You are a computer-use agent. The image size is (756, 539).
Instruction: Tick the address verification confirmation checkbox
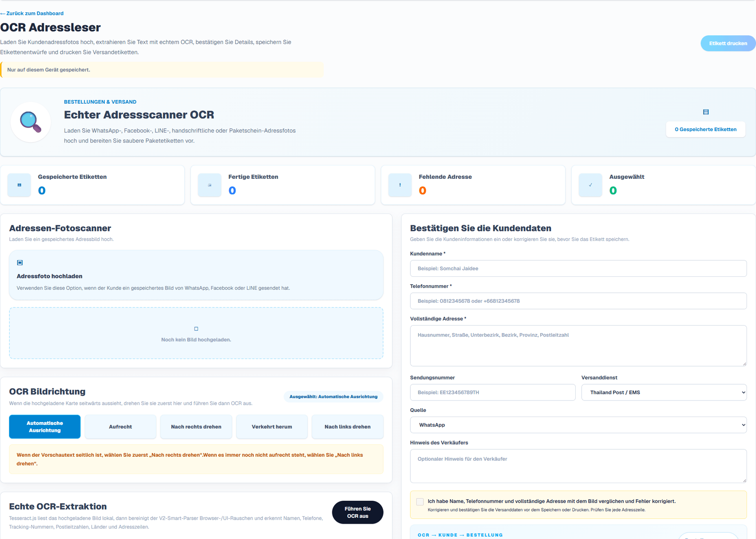pyautogui.click(x=420, y=502)
